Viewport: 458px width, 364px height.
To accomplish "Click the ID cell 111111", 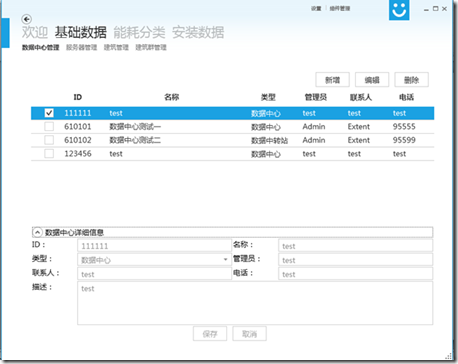I will coord(78,113).
